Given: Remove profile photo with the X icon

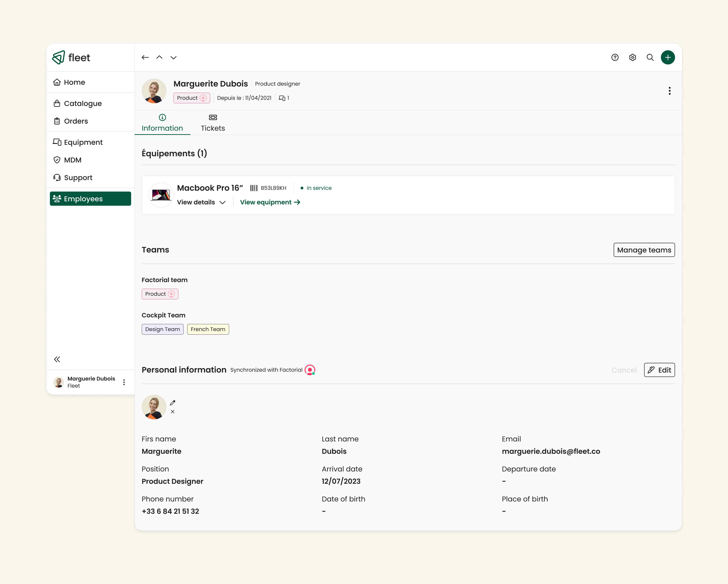Looking at the screenshot, I should click(173, 411).
